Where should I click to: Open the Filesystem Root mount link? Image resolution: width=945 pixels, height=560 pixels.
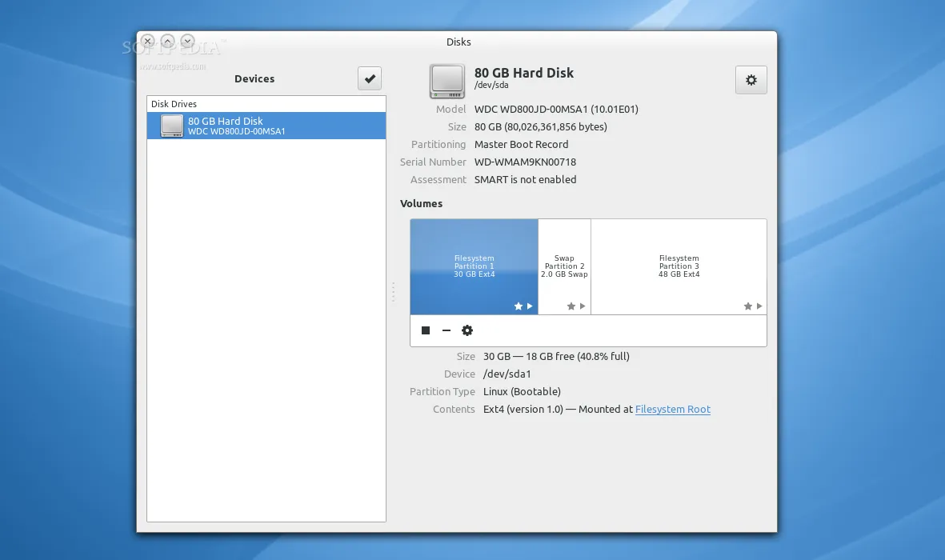click(672, 409)
